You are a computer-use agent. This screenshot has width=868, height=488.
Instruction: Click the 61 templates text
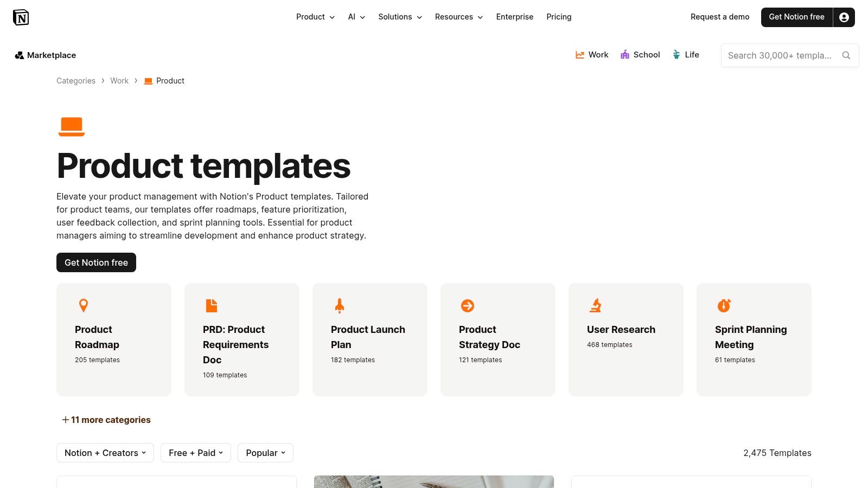pos(735,360)
